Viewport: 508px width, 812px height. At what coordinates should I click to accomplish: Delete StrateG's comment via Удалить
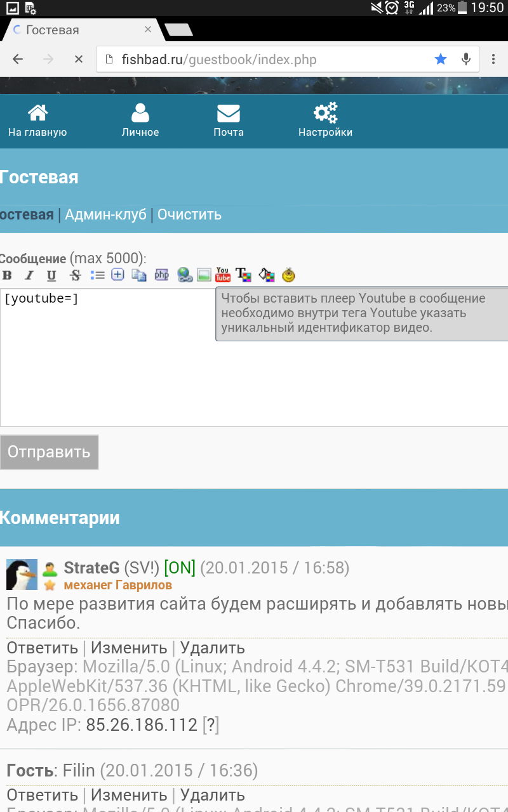point(212,648)
